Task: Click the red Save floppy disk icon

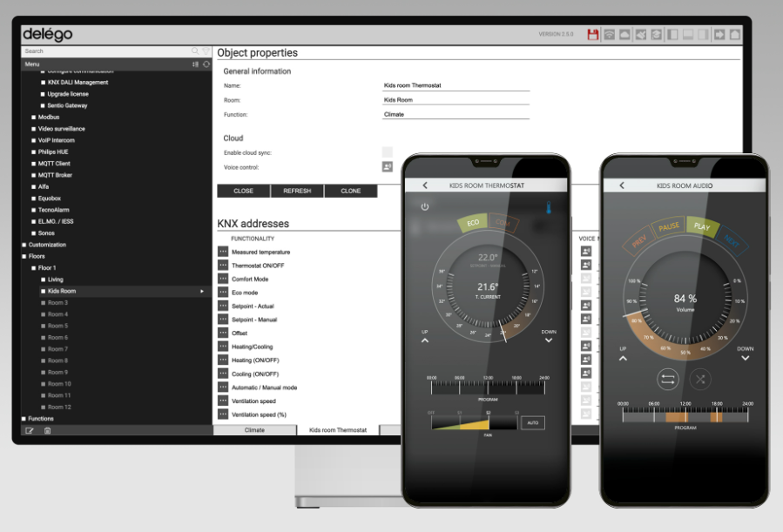Action: 593,35
